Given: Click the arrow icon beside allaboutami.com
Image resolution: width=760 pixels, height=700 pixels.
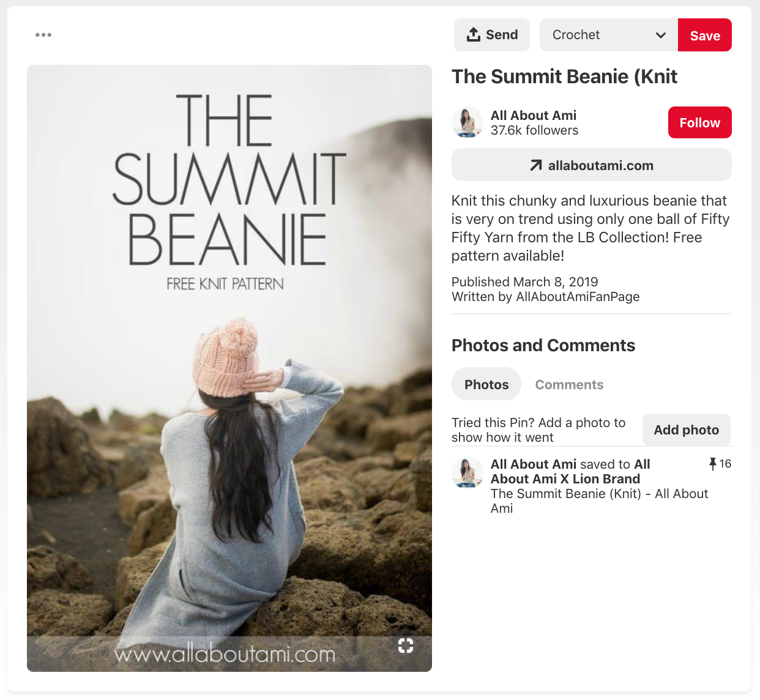Looking at the screenshot, I should pos(535,165).
